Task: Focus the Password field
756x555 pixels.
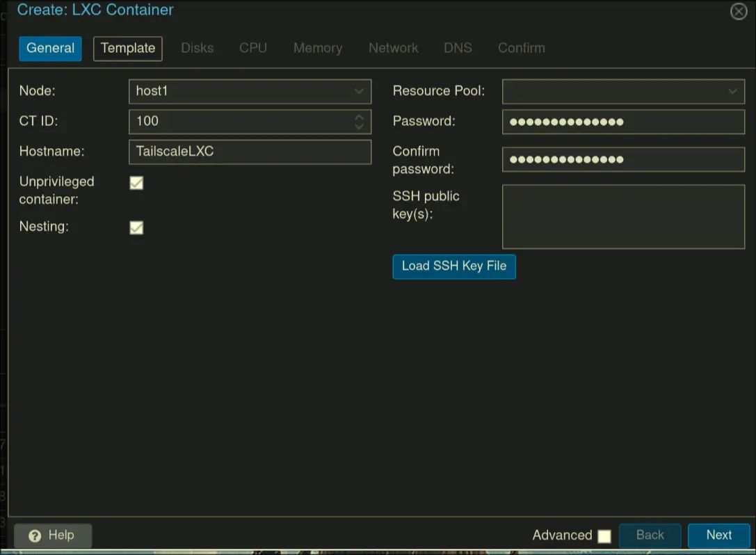Action: click(623, 122)
